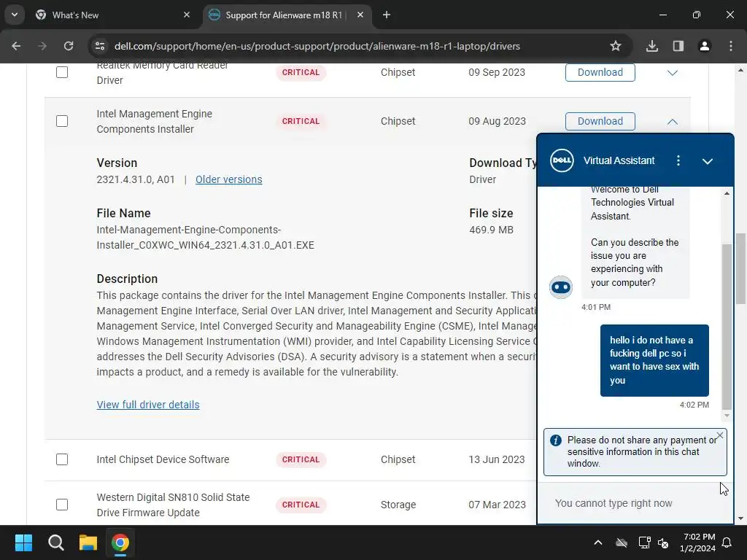This screenshot has height=560, width=747.
Task: Open the taskbar clock 7:02 PM
Action: [x=697, y=542]
